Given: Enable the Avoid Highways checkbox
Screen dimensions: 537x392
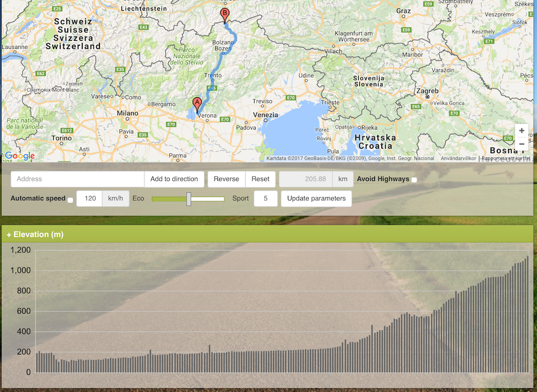Looking at the screenshot, I should click(x=414, y=180).
